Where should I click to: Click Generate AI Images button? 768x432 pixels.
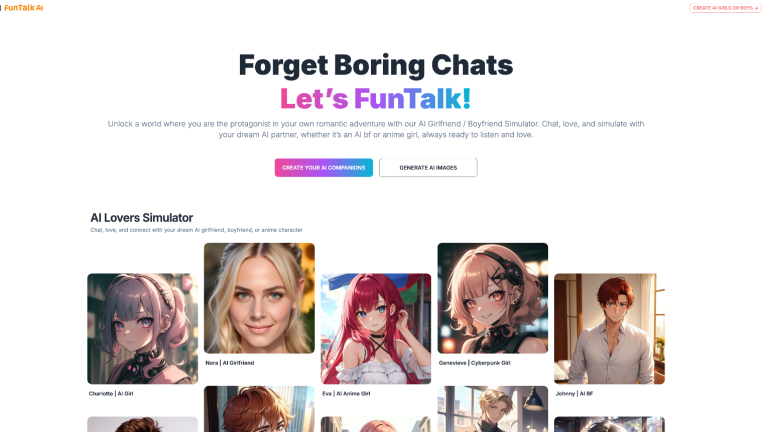coord(428,168)
